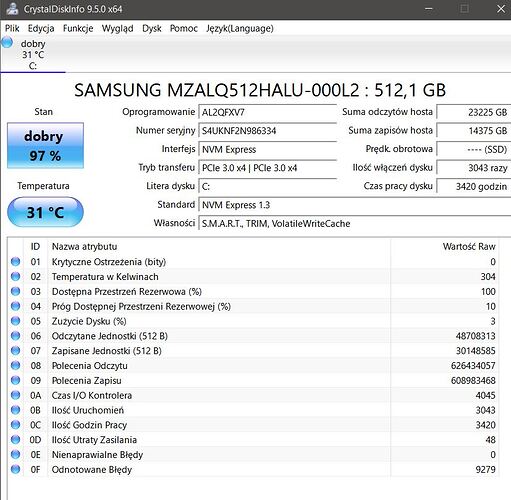Click the host writes value 14375 GB
This screenshot has width=511, height=500.
(474, 131)
